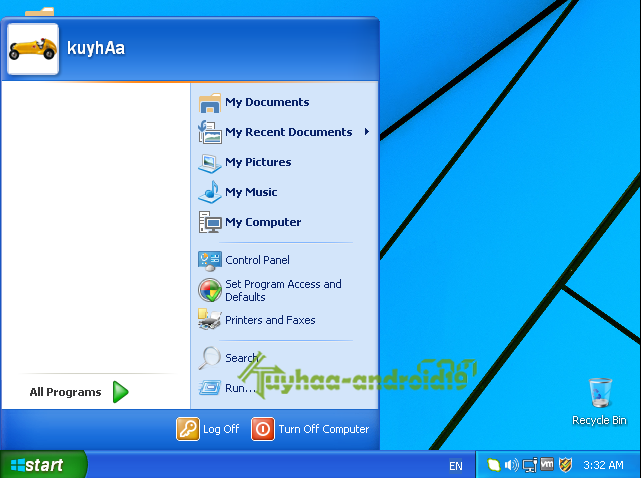Image resolution: width=641 pixels, height=478 pixels.
Task: Open the My Computer icon
Action: point(210,222)
